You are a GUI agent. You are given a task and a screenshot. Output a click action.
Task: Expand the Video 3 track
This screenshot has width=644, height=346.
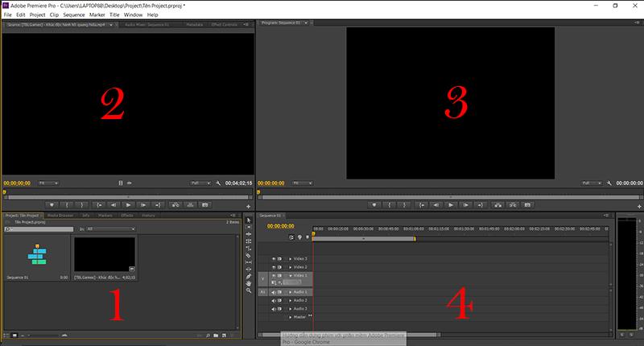pos(291,259)
